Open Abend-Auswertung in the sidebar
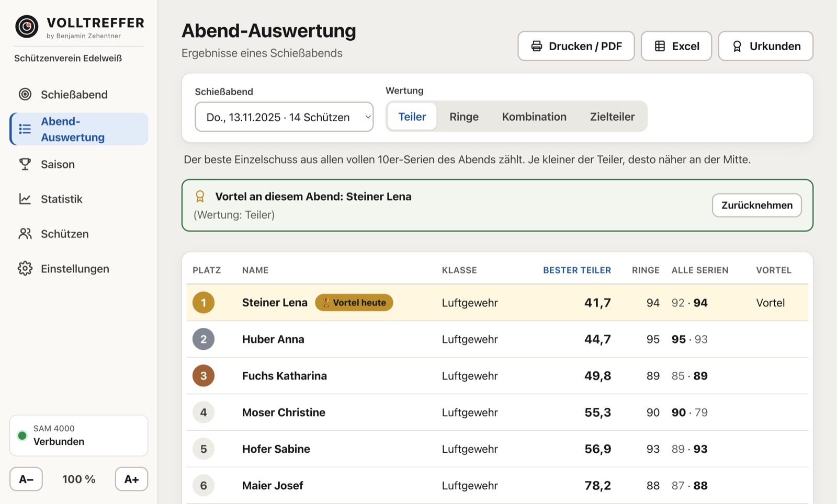Screen dimensions: 837x504 79,129
